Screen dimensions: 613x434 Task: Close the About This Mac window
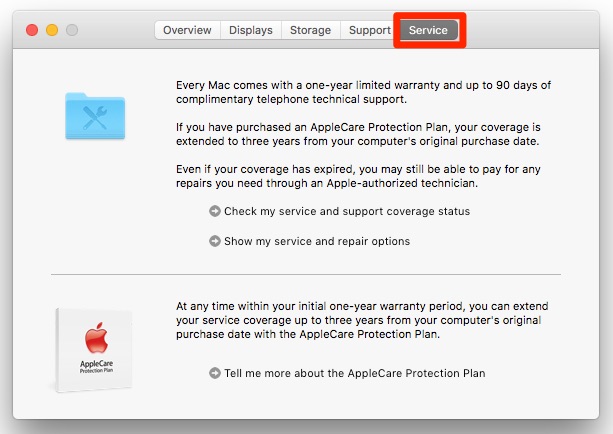[x=32, y=30]
